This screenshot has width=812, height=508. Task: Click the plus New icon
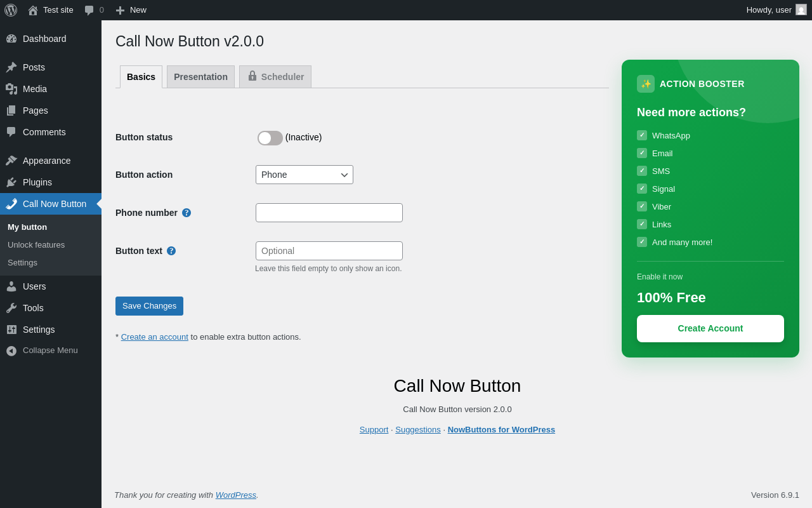[120, 10]
